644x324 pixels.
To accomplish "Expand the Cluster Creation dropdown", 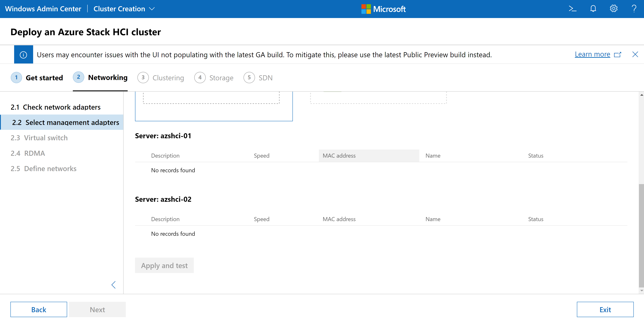I will 124,9.
